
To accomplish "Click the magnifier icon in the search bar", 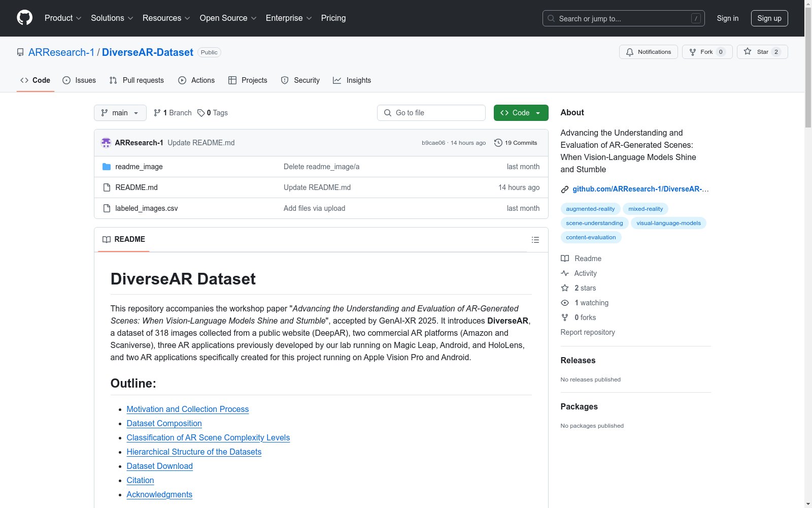I will 551,18.
